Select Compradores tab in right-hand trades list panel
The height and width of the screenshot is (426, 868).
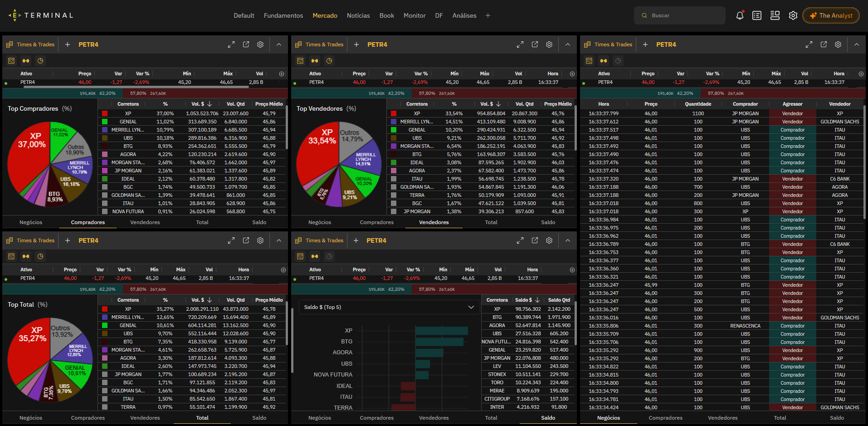666,418
